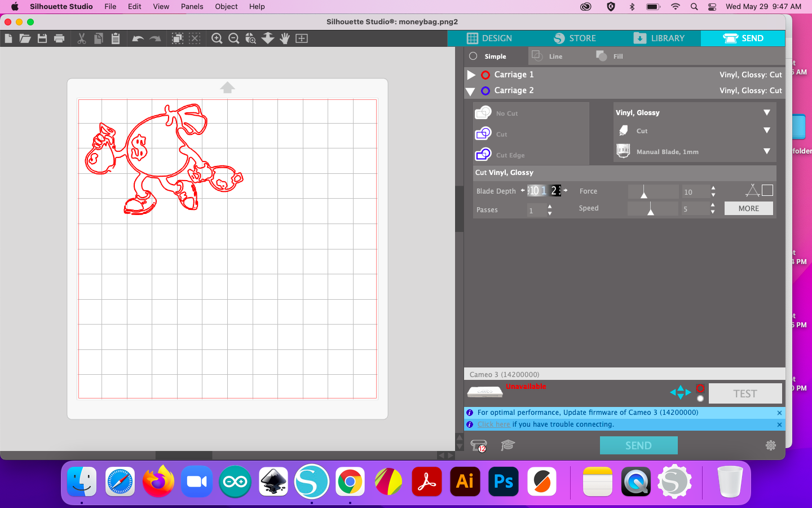Toggle Carriage 1 red circle indicator

point(486,75)
